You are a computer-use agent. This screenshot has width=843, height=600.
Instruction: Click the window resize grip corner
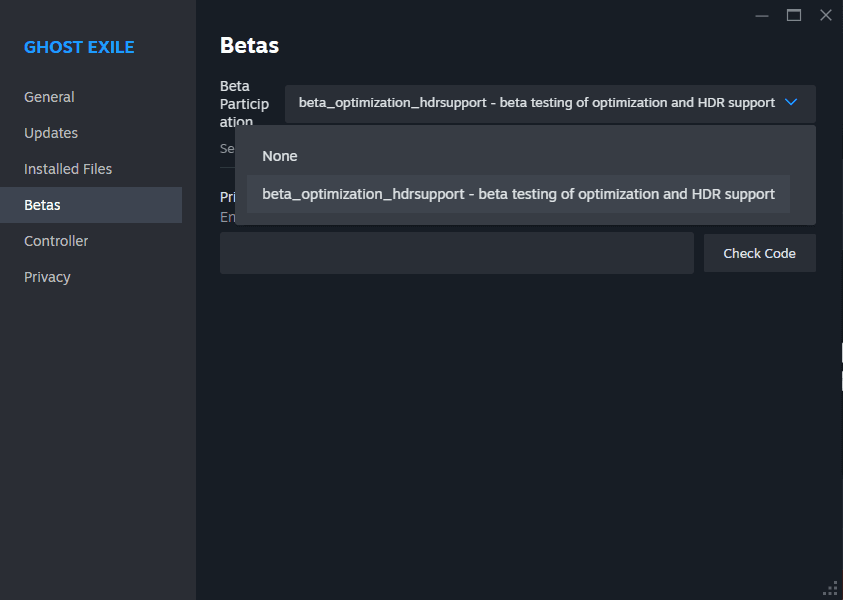(831, 589)
